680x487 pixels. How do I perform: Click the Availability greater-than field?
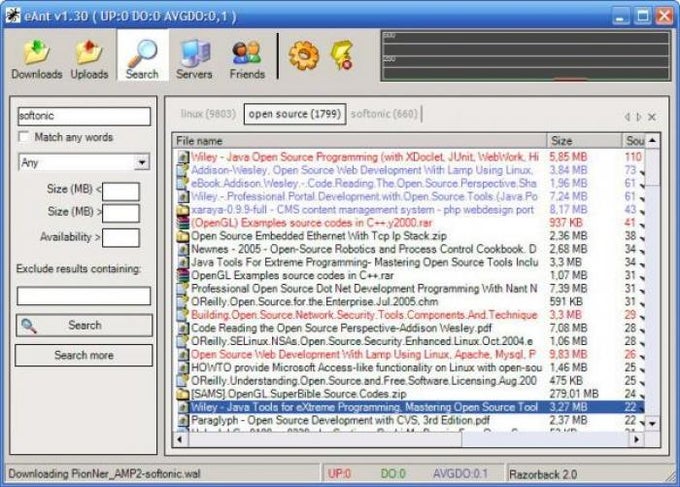coord(121,238)
